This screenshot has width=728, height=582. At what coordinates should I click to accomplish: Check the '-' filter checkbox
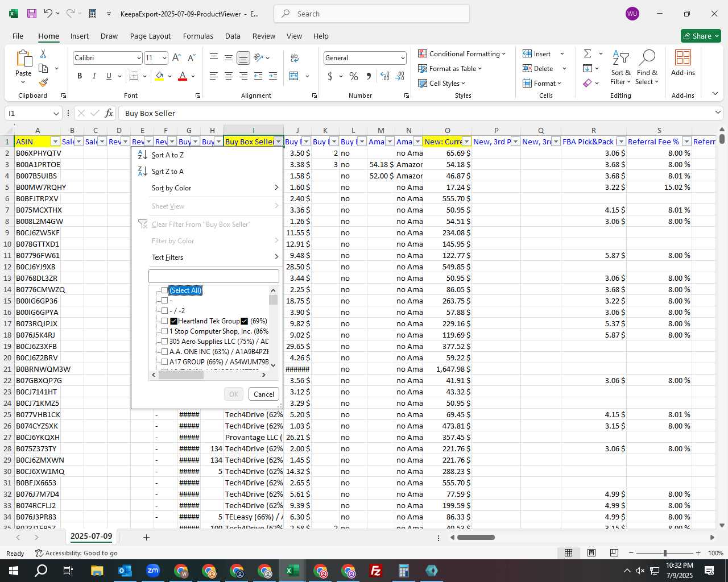pyautogui.click(x=165, y=301)
